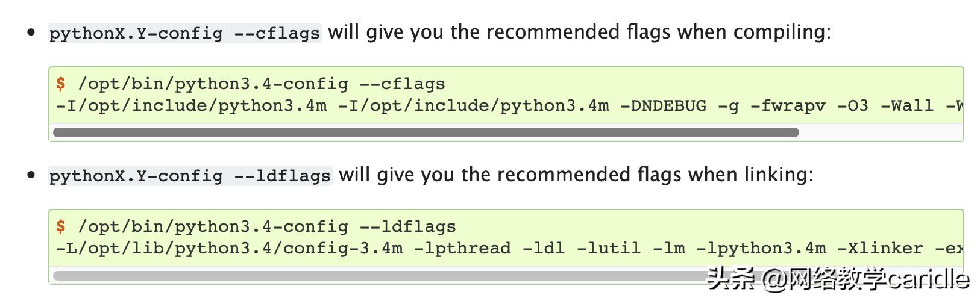The image size is (980, 301).
Task: Click the -DNDEBUG flag in the output
Action: 663,106
